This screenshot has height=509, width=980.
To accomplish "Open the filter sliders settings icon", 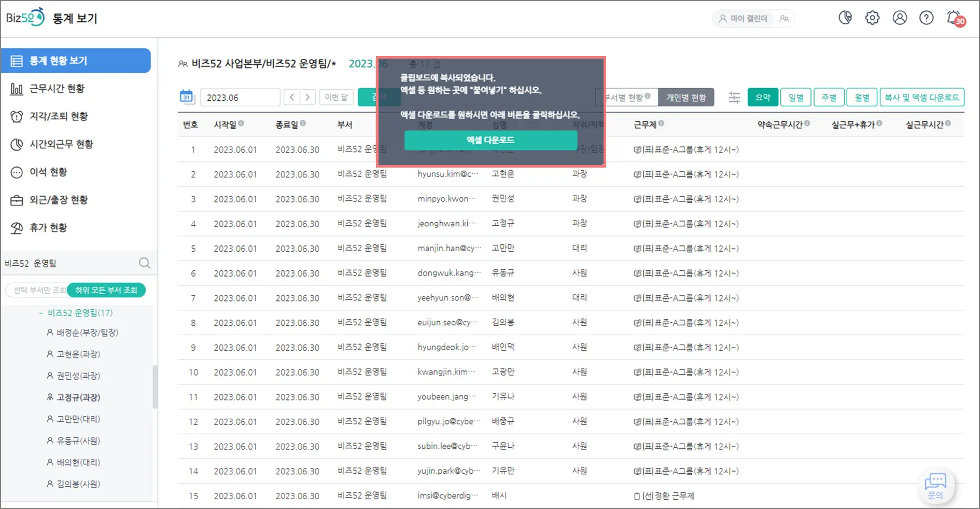I will [734, 97].
